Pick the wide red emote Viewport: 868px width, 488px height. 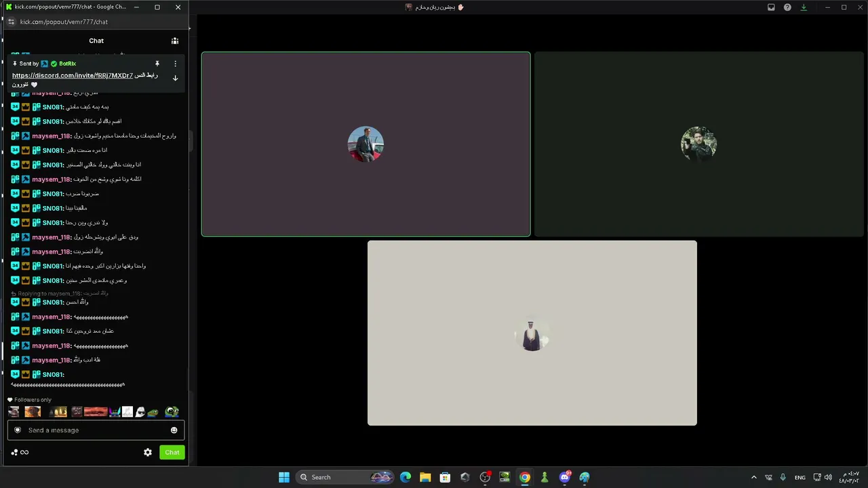(x=96, y=411)
